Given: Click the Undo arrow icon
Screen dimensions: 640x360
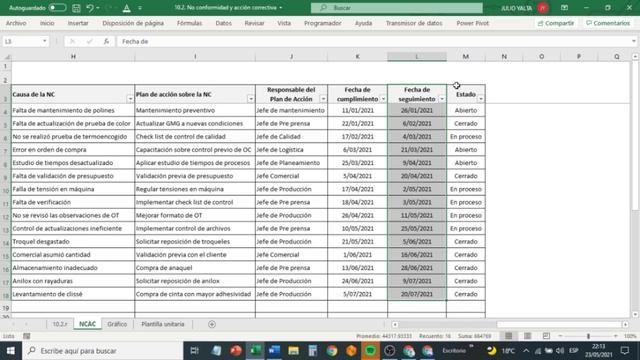Looking at the screenshot, I should pos(90,8).
